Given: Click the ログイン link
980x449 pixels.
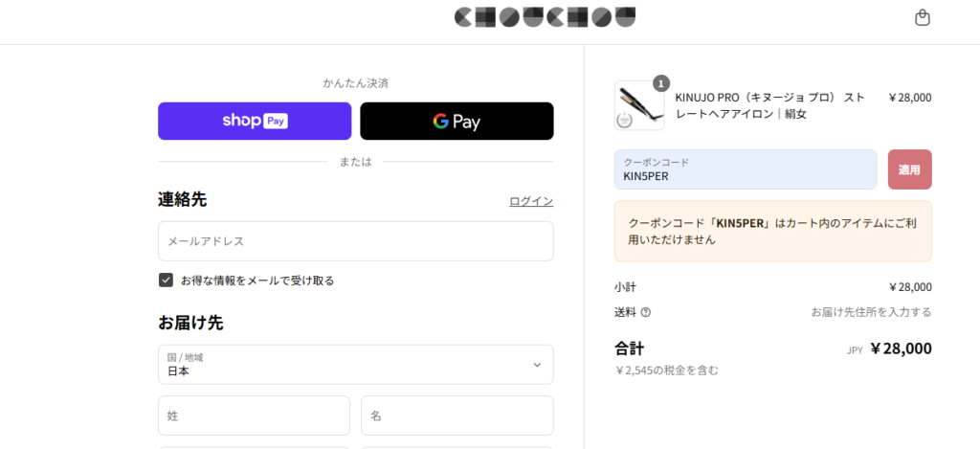Looking at the screenshot, I should click(x=531, y=201).
